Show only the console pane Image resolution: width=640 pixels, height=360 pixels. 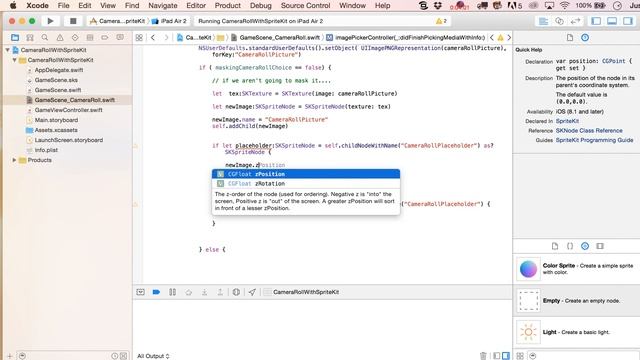coord(506,356)
